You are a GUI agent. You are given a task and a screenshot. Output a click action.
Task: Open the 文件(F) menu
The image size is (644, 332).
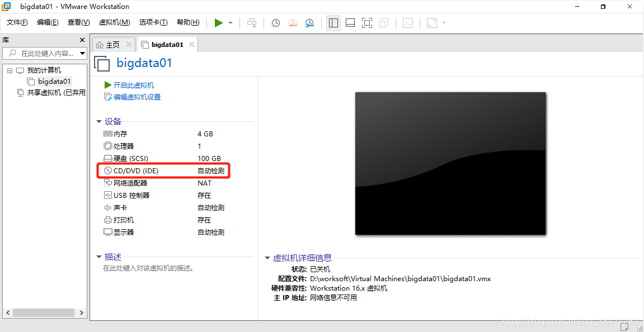coord(17,22)
